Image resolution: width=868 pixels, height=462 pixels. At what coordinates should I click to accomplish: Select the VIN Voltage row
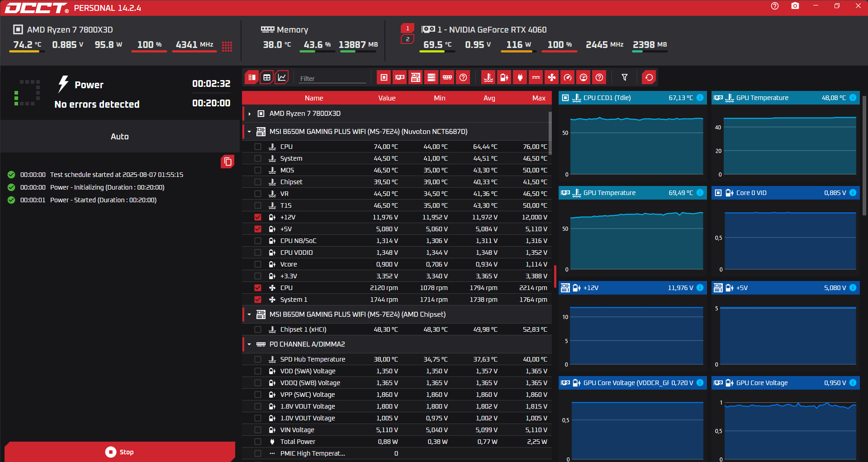pyautogui.click(x=397, y=430)
